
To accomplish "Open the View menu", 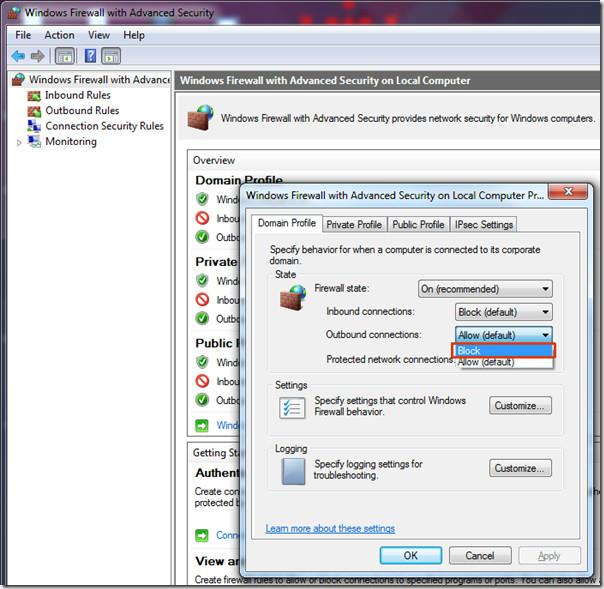I will click(x=99, y=35).
